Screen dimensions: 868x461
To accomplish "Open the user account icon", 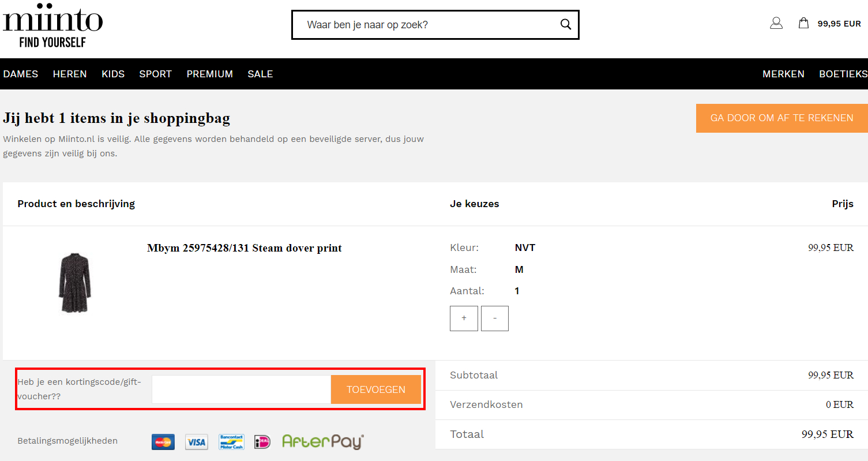I will [x=776, y=23].
